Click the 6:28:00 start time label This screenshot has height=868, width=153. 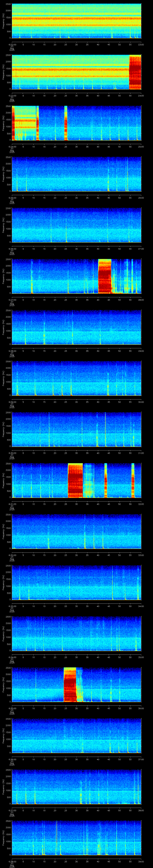tap(12, 351)
